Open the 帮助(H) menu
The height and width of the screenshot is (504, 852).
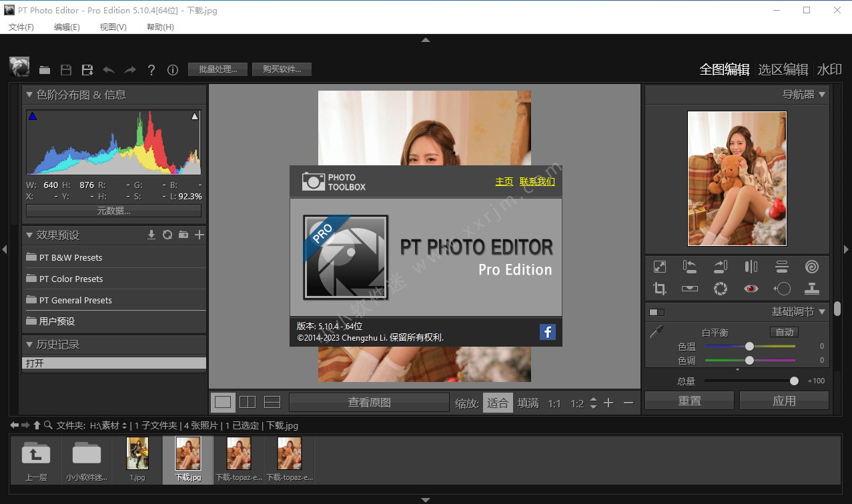(x=160, y=27)
